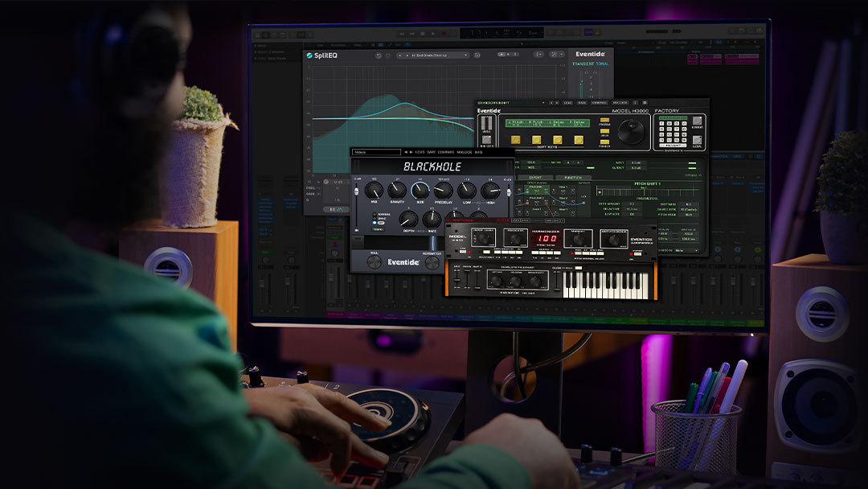Screen dimensions: 868x489
Task: Click SAVE in the Blackhole header
Action: [x=431, y=152]
